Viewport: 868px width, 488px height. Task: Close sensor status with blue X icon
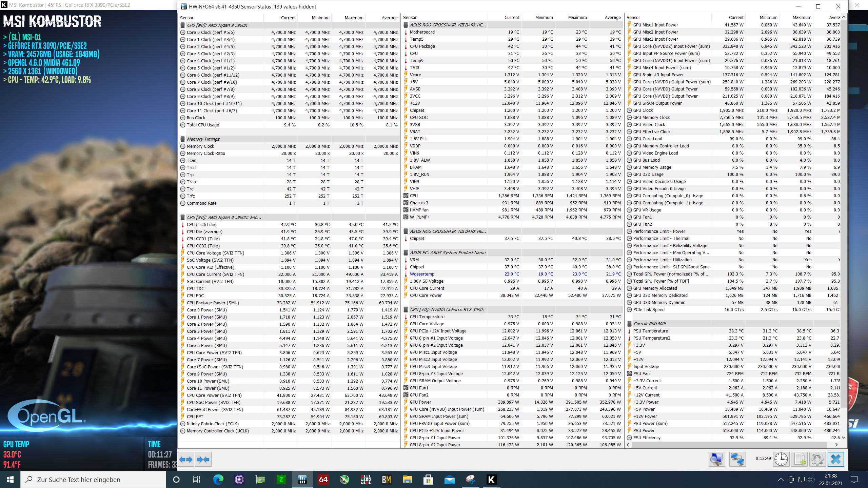coord(836,459)
